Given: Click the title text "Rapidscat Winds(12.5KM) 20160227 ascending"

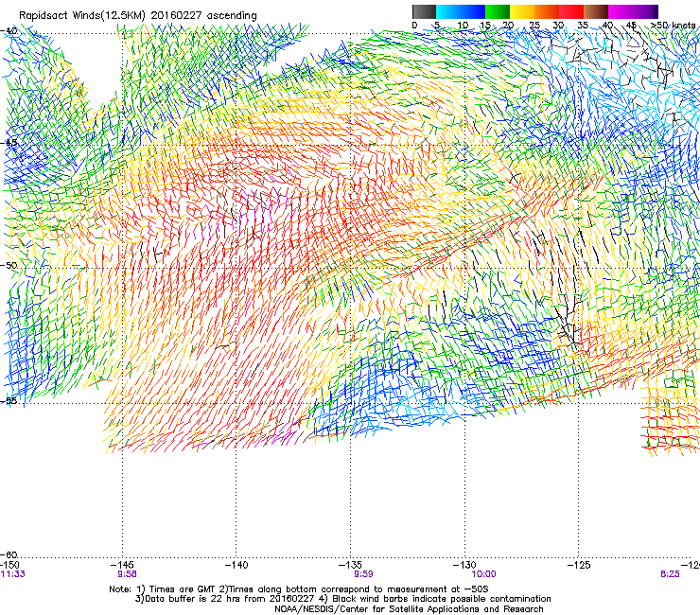Looking at the screenshot, I should [x=138, y=16].
